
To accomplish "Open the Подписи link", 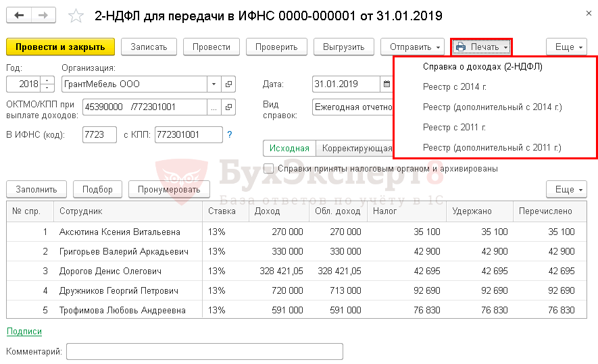I will 24,331.
